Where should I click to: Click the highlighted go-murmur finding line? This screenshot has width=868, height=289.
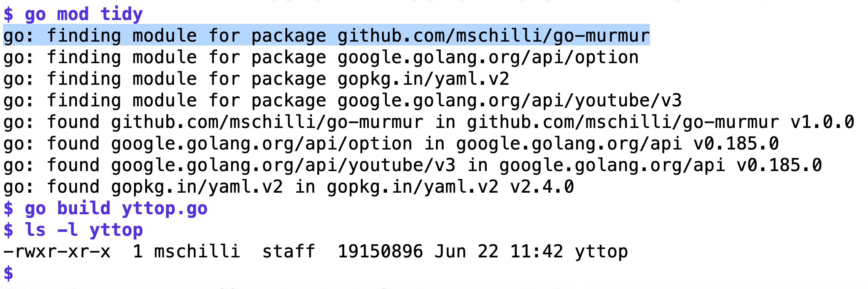point(327,35)
